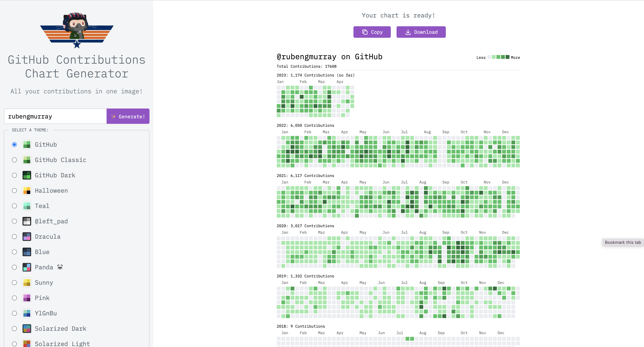Viewport: 644px width, 347px height.
Task: Click the Teal theme color swatch
Action: (x=27, y=206)
